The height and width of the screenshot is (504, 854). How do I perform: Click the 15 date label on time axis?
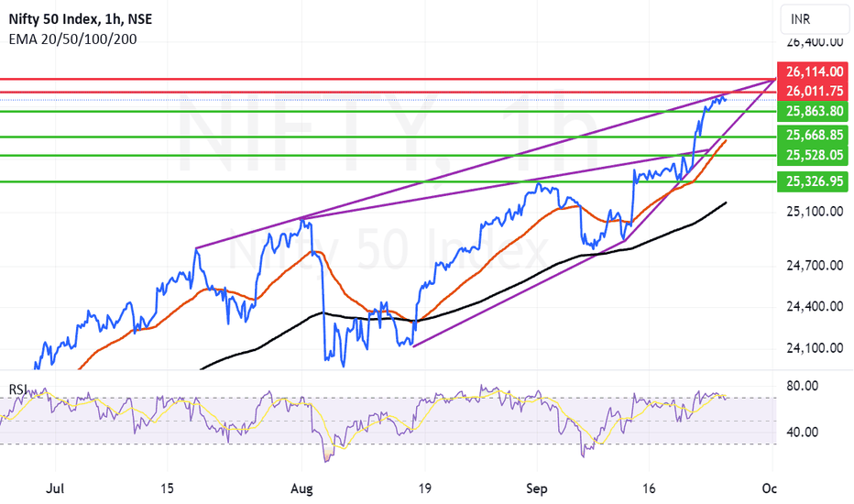tap(167, 488)
